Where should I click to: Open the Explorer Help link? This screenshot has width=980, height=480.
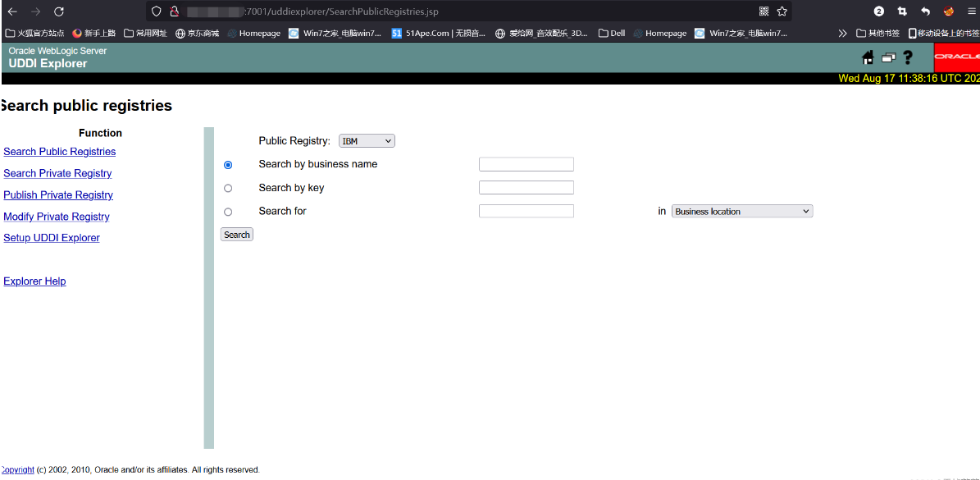click(34, 281)
